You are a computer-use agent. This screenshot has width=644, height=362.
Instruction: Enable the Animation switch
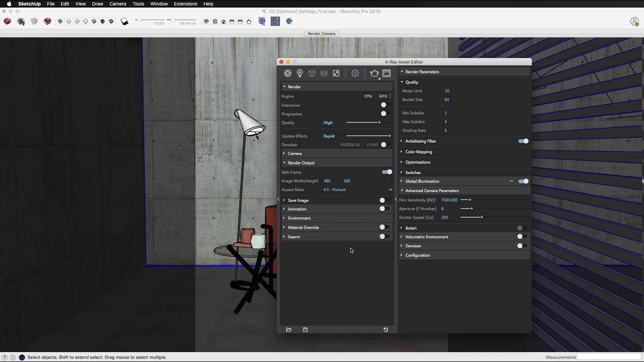[384, 209]
